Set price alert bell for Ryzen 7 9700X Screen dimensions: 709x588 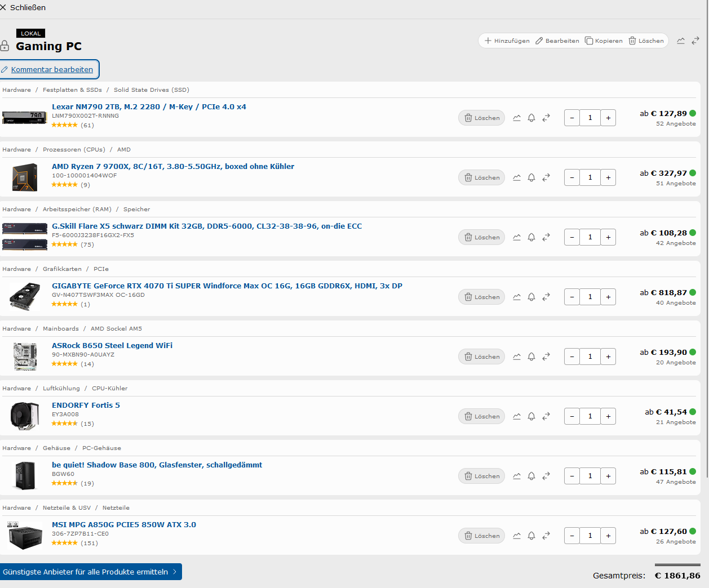coord(531,177)
